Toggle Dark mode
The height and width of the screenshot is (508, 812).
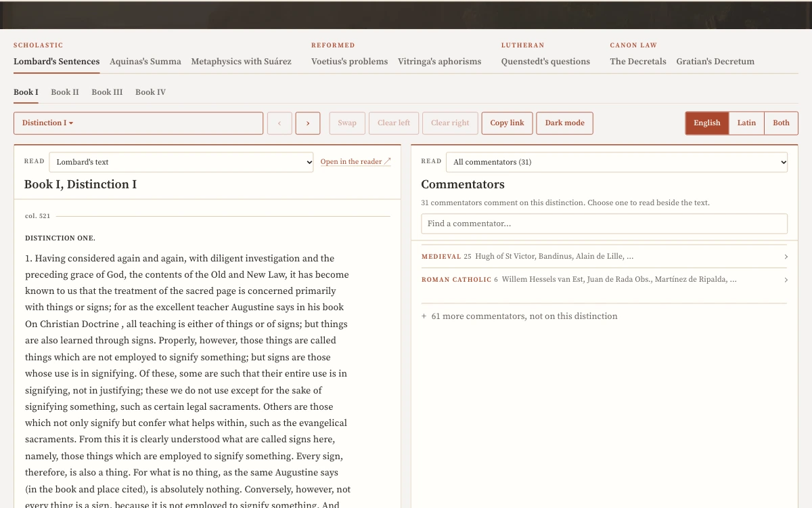[x=565, y=123]
